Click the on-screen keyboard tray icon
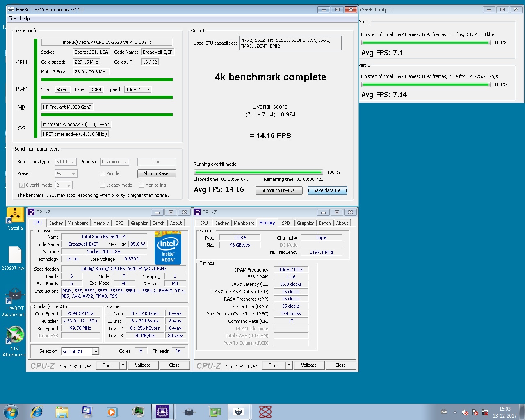Image resolution: width=525 pixels, height=420 pixels. 444,412
